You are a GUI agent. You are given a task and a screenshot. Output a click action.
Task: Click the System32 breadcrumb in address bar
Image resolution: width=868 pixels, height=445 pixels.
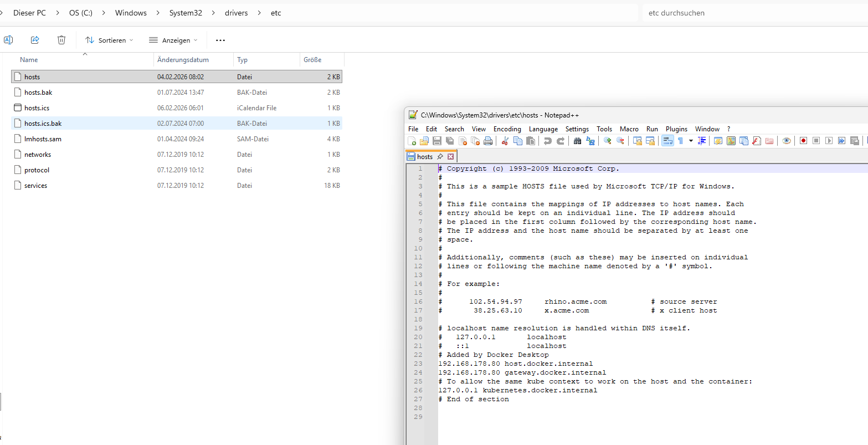tap(186, 13)
